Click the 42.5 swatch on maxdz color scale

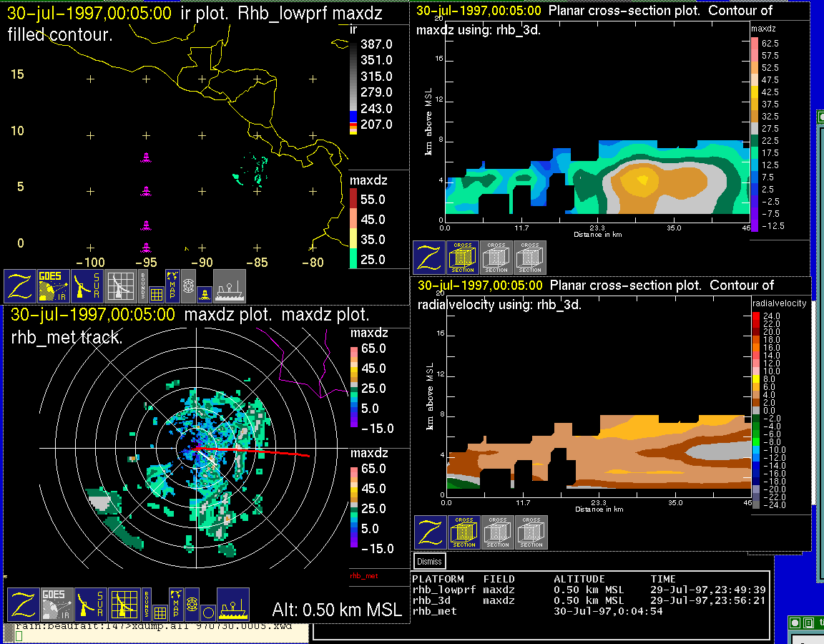[x=755, y=92]
